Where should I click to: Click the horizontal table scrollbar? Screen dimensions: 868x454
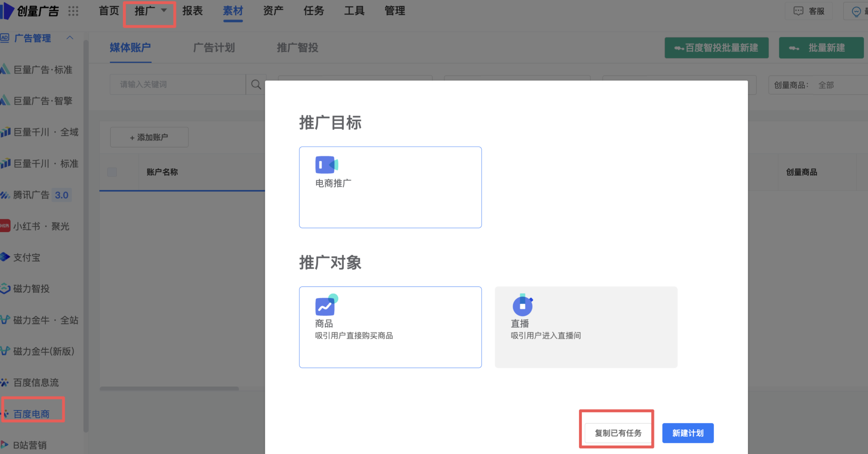tap(169, 389)
